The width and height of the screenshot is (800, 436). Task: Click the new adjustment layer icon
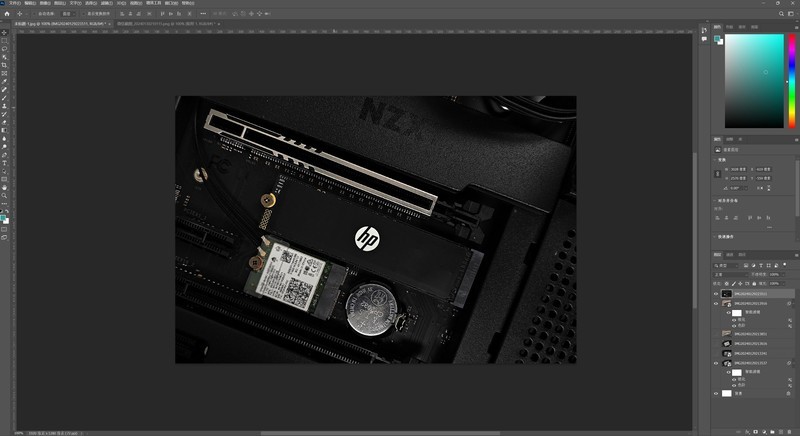pyautogui.click(x=764, y=432)
